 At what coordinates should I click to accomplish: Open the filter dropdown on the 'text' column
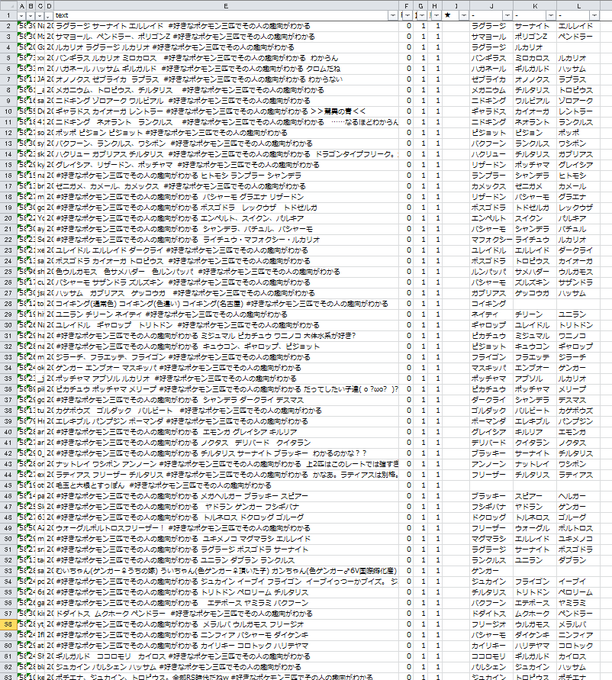click(393, 16)
